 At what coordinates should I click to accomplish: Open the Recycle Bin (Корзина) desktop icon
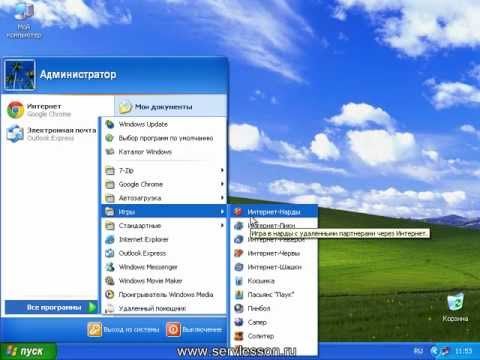(455, 307)
